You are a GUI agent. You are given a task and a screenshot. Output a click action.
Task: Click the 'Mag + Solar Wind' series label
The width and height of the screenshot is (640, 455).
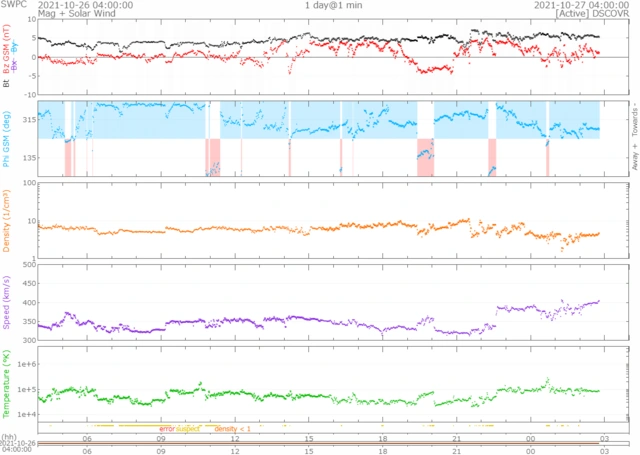point(77,13)
